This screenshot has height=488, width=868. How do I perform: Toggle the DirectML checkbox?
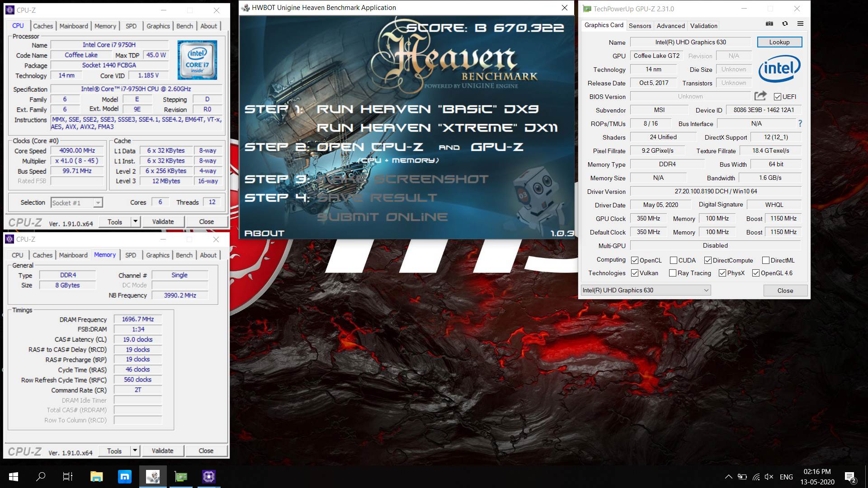(765, 260)
